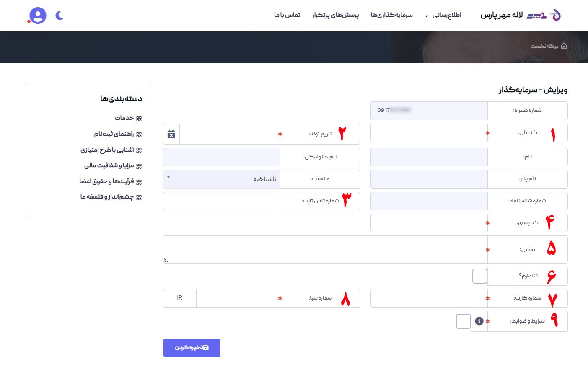Viewport: 588px width, 367px height.
Task: Go to پرسش‌های پرتکرار page
Action: (335, 16)
